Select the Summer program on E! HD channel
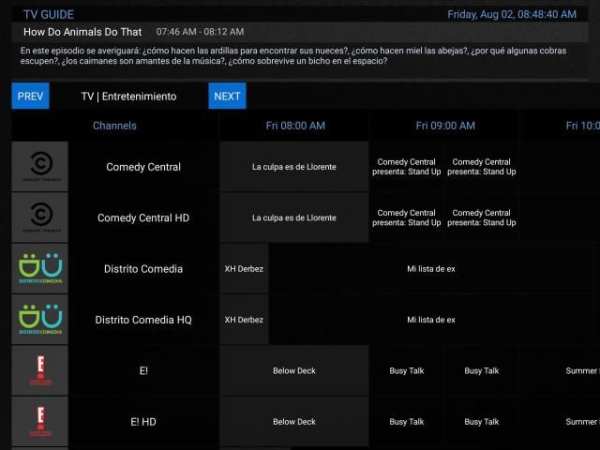This screenshot has height=450, width=600. [560, 422]
